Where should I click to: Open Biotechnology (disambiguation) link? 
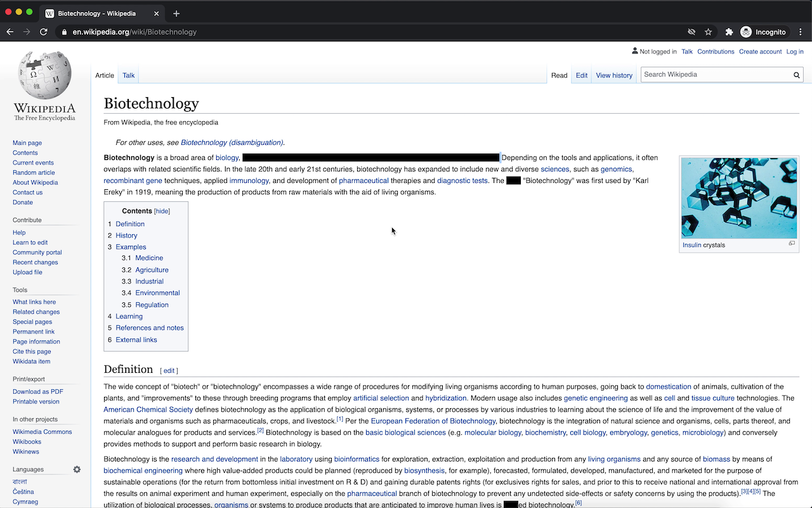pyautogui.click(x=232, y=143)
